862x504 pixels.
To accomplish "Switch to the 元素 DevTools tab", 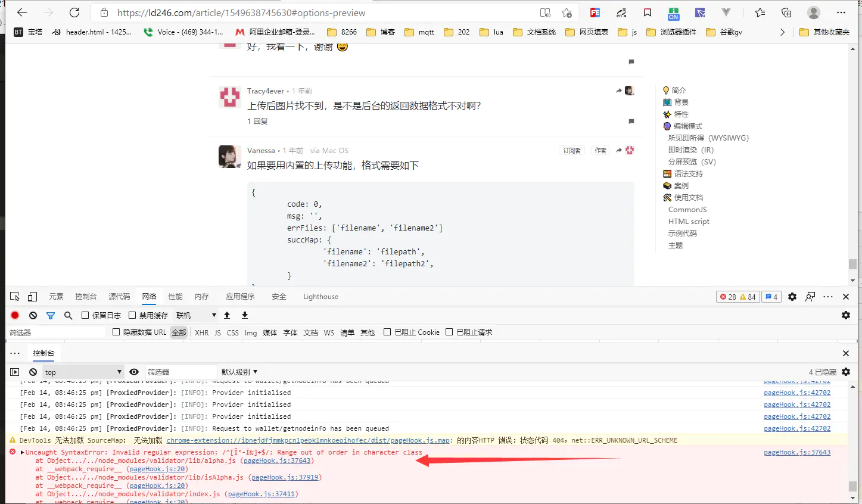I will coord(56,296).
